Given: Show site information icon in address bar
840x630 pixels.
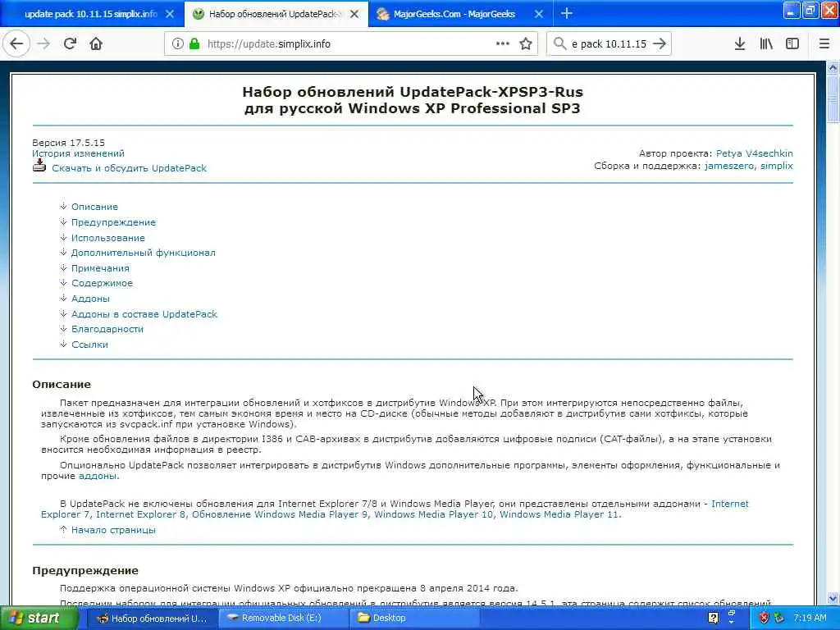Looking at the screenshot, I should 177,44.
